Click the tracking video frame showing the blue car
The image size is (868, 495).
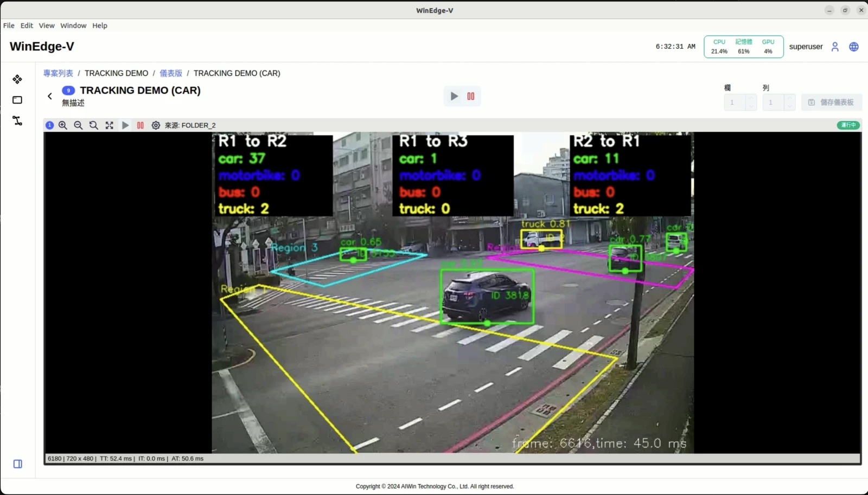tap(452, 293)
